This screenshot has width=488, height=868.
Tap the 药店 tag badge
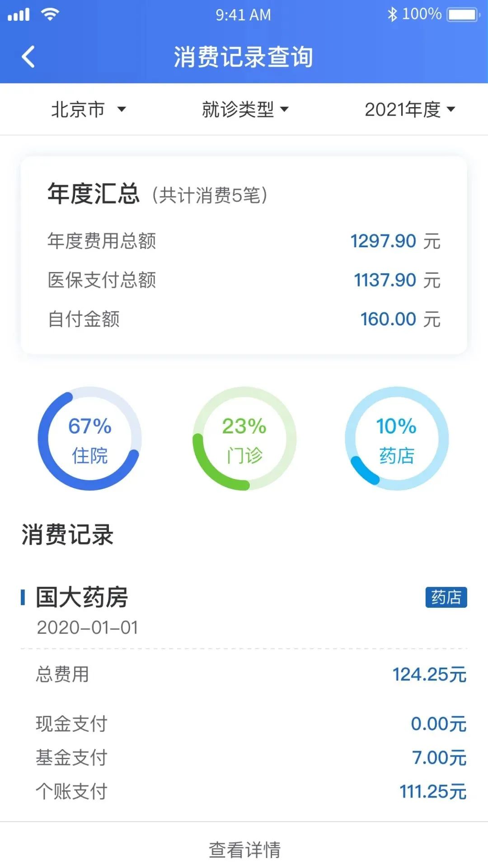[446, 597]
